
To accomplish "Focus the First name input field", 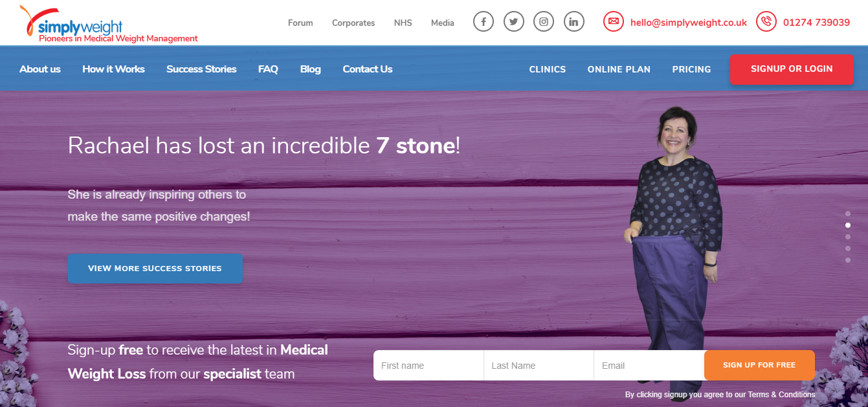I will coord(428,366).
